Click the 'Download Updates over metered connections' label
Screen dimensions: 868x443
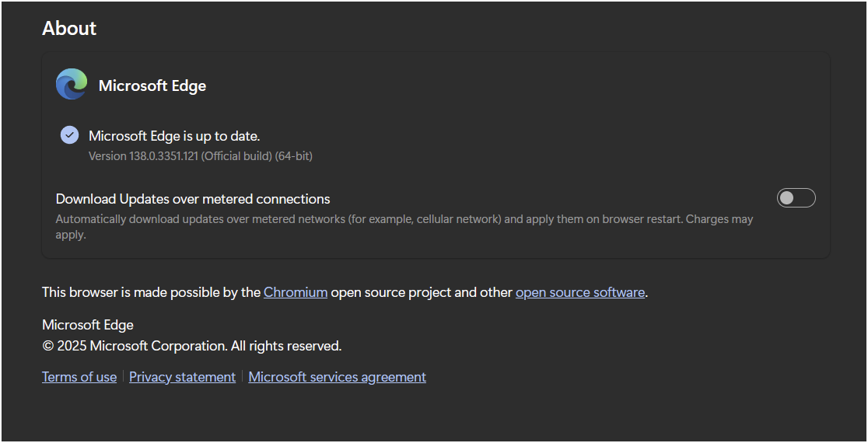(x=193, y=199)
